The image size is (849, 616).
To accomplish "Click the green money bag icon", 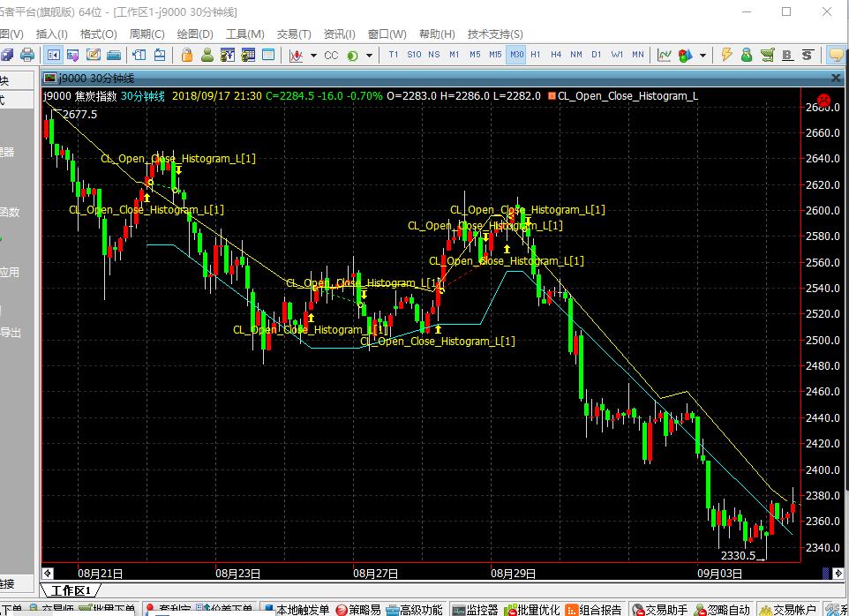I will click(x=747, y=55).
